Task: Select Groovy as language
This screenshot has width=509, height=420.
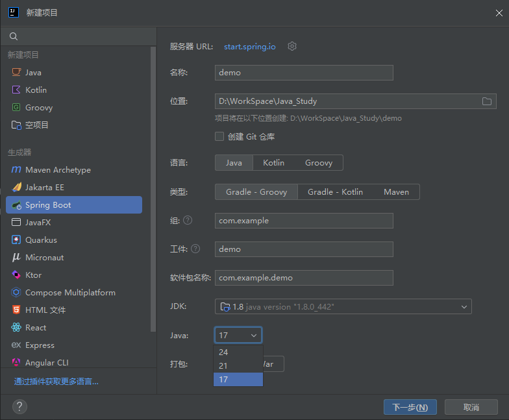Action: (318, 162)
